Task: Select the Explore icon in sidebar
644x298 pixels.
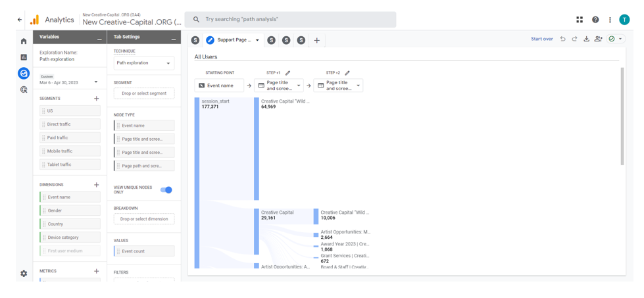Action: click(24, 73)
